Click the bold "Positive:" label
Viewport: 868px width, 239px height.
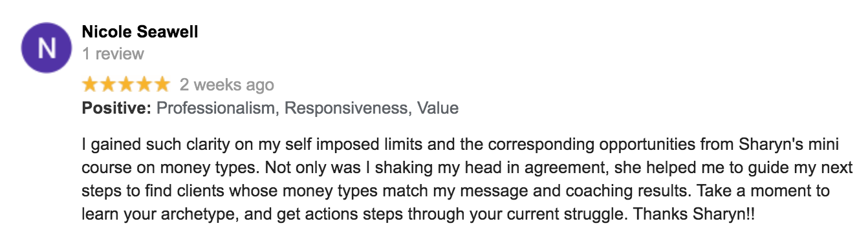[x=117, y=109]
